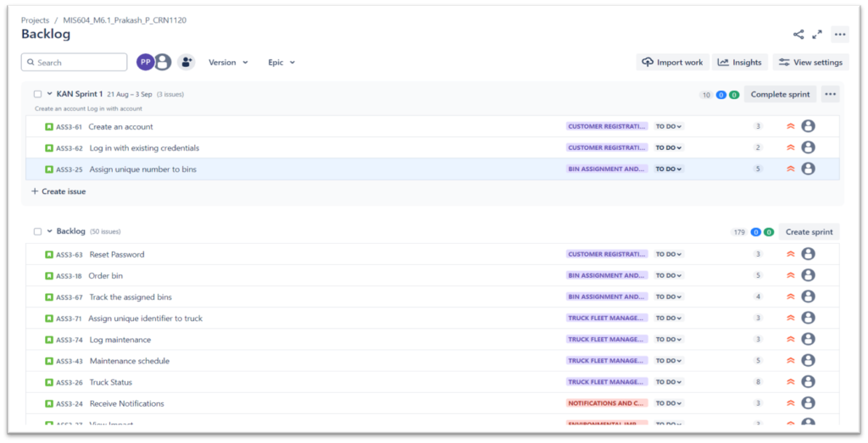Open the Version filter dropdown
The height and width of the screenshot is (443, 868).
(x=228, y=62)
